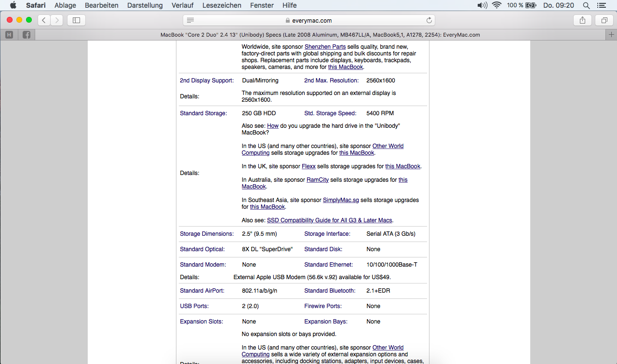
Task: Open Notification Center
Action: click(x=601, y=5)
